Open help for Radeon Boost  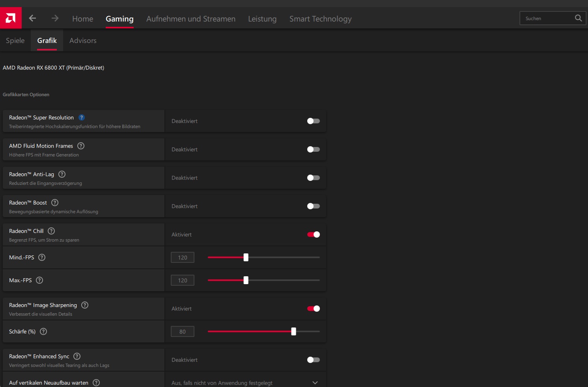click(55, 203)
